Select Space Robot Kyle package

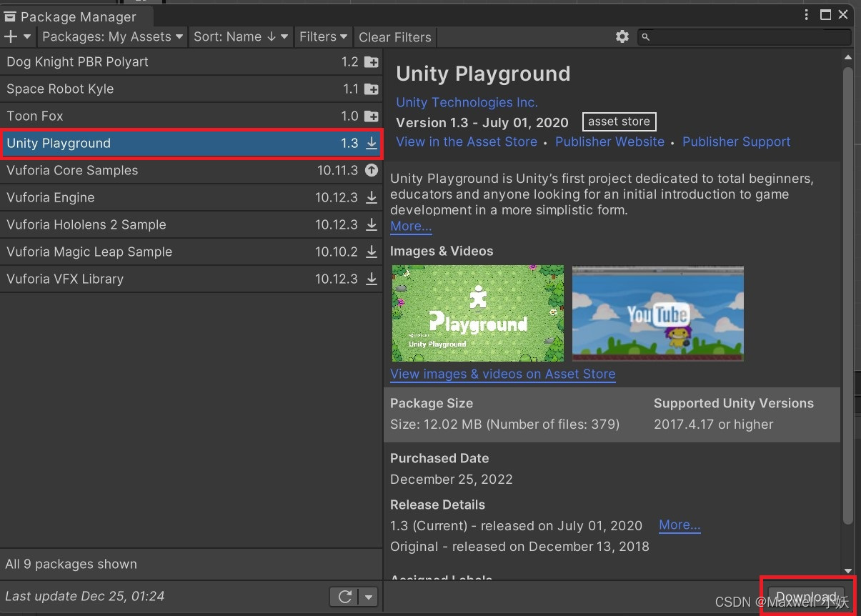pos(191,89)
